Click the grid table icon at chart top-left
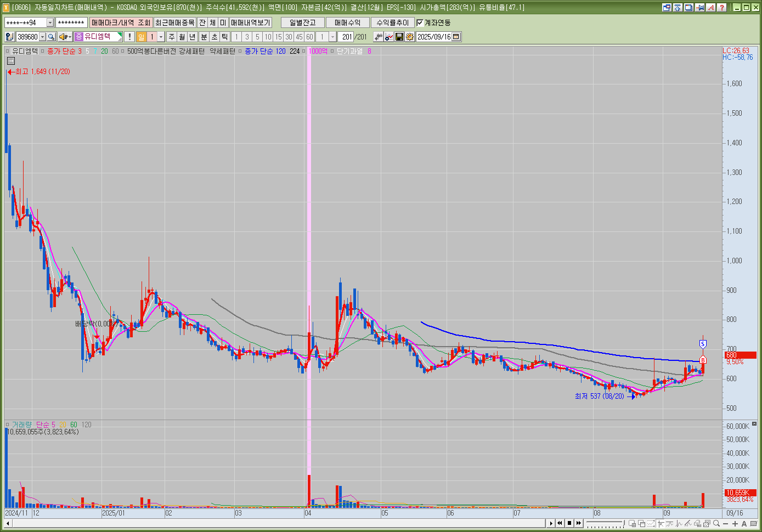Image resolution: width=762 pixels, height=532 pixels. pos(10,61)
